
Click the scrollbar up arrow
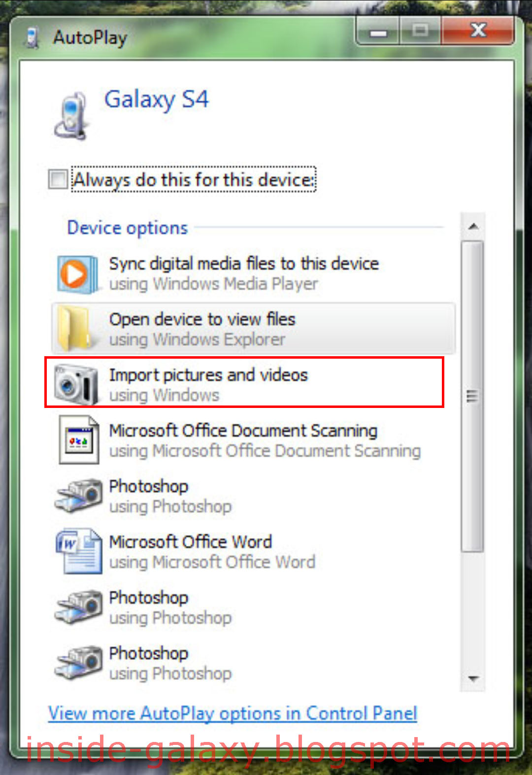pos(474,226)
